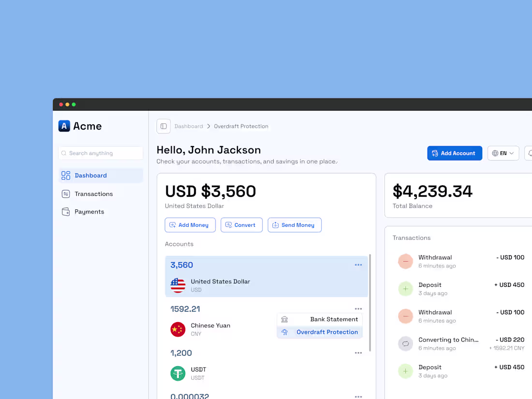The height and width of the screenshot is (399, 532).
Task: Click the Accounts section label
Action: [x=179, y=244]
